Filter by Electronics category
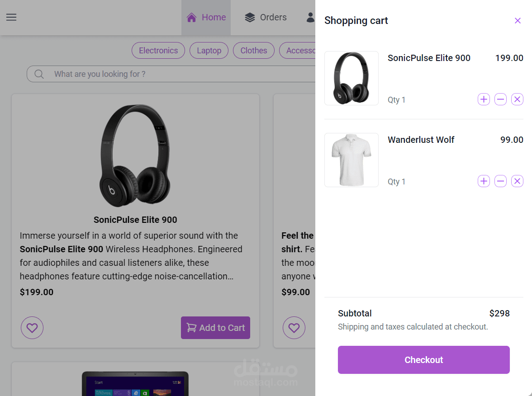 158,51
